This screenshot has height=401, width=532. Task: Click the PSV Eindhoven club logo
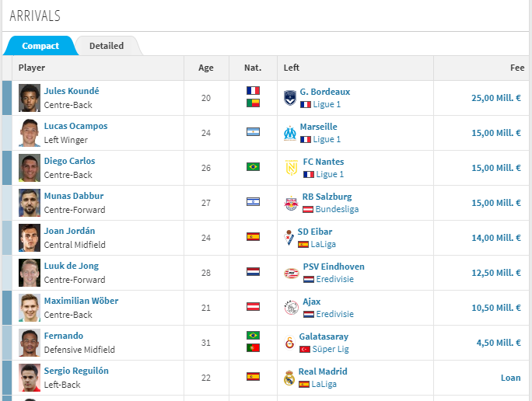tap(292, 273)
